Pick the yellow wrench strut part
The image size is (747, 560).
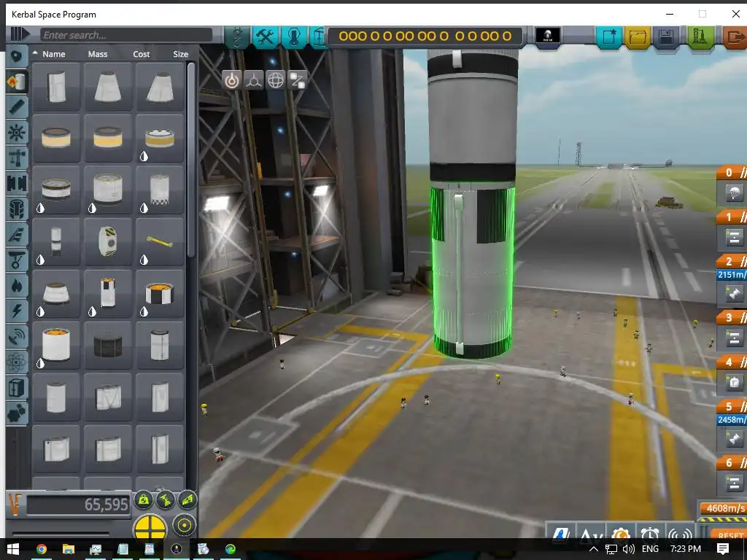pos(160,242)
